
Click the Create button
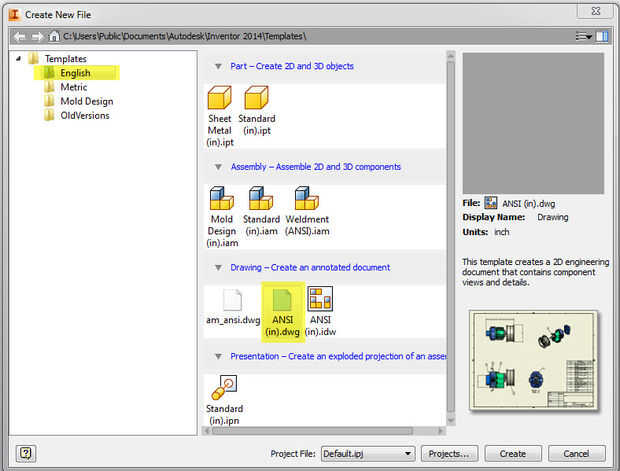point(513,454)
